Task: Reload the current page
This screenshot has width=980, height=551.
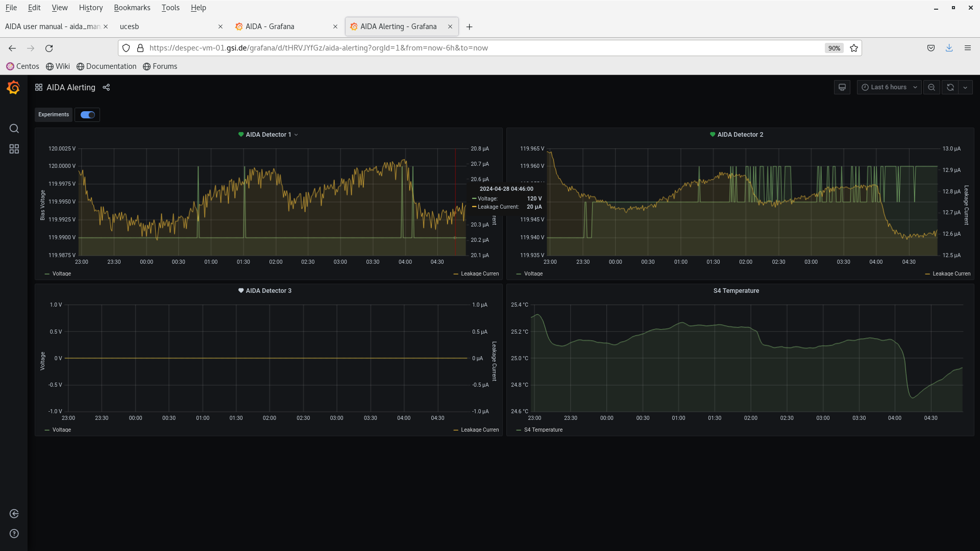Action: tap(49, 48)
